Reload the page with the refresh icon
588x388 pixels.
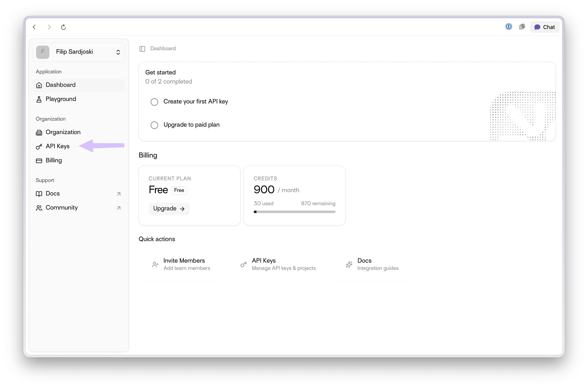tap(63, 27)
